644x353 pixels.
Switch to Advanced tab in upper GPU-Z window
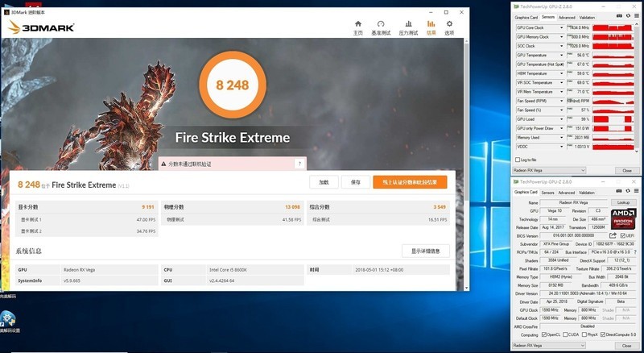(567, 18)
